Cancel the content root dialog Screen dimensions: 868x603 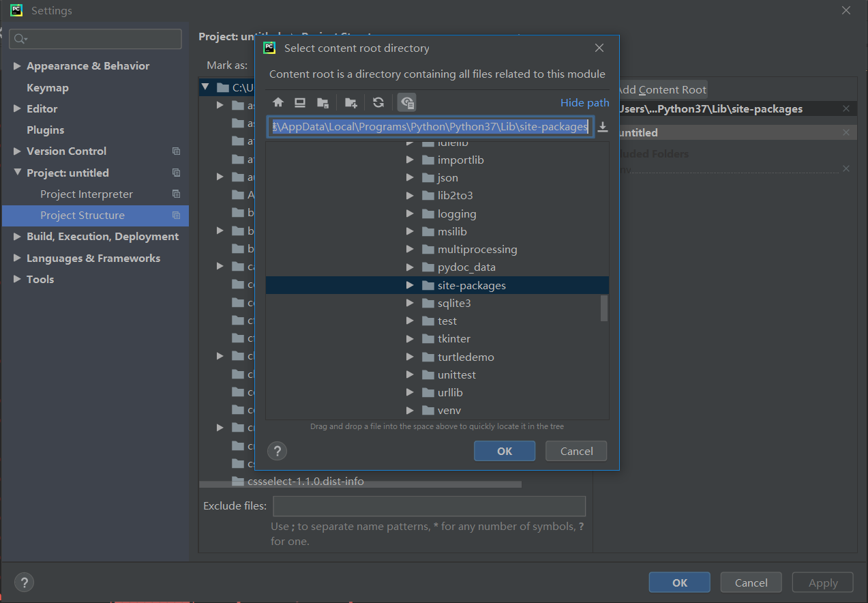coord(577,451)
